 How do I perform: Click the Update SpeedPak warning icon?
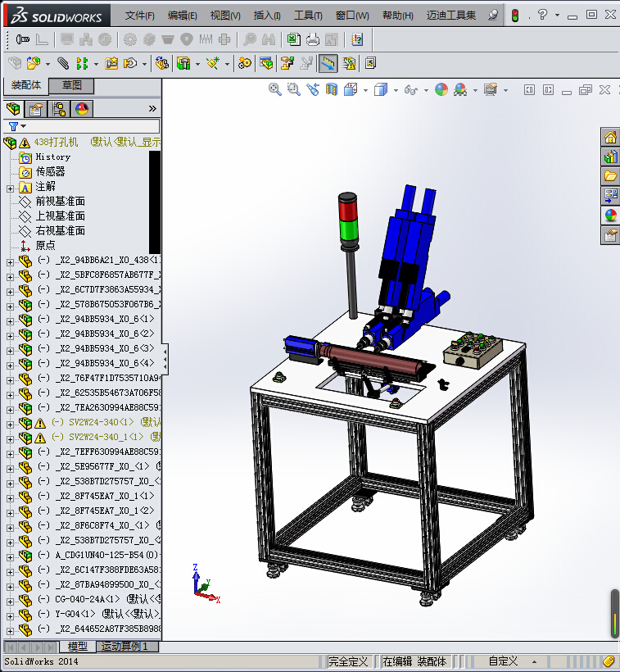(350, 64)
